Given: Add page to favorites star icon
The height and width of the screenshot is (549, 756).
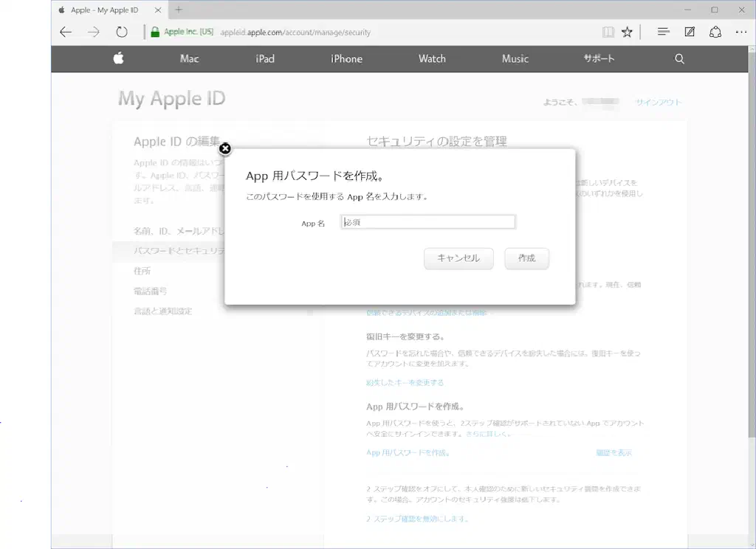Looking at the screenshot, I should pos(627,32).
